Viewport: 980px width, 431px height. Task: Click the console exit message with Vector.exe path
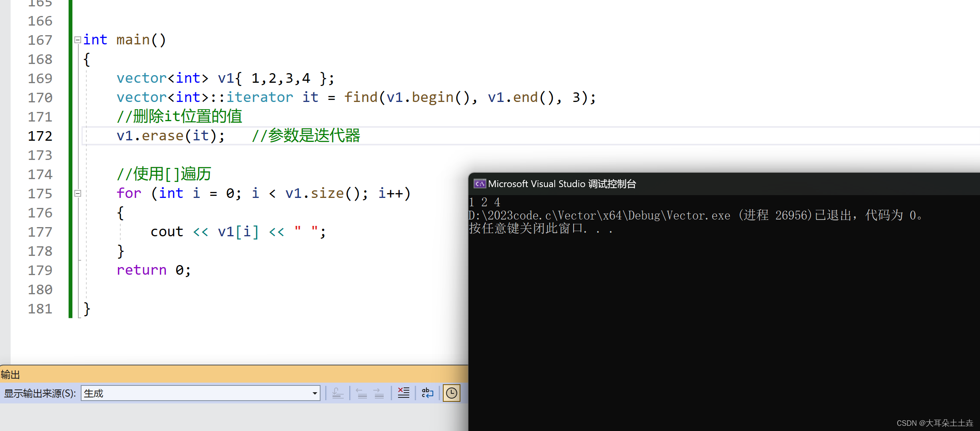coord(696,215)
